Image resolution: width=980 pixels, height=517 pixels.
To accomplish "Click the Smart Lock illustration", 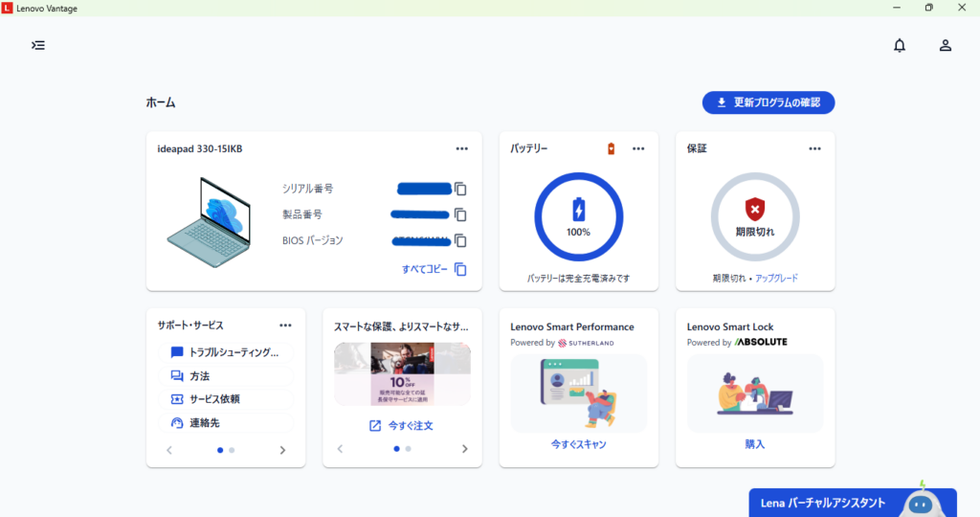I will (x=755, y=393).
